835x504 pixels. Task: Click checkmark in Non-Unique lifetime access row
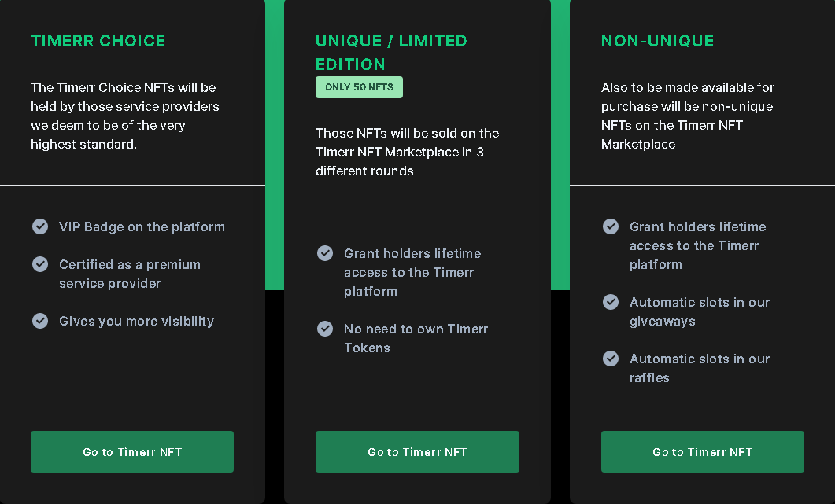(x=611, y=226)
